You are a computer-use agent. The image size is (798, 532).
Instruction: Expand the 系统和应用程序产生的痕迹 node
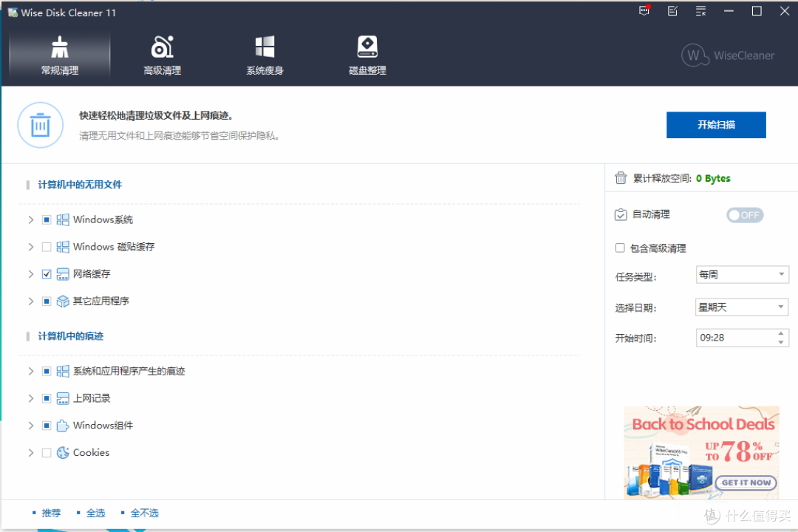30,371
